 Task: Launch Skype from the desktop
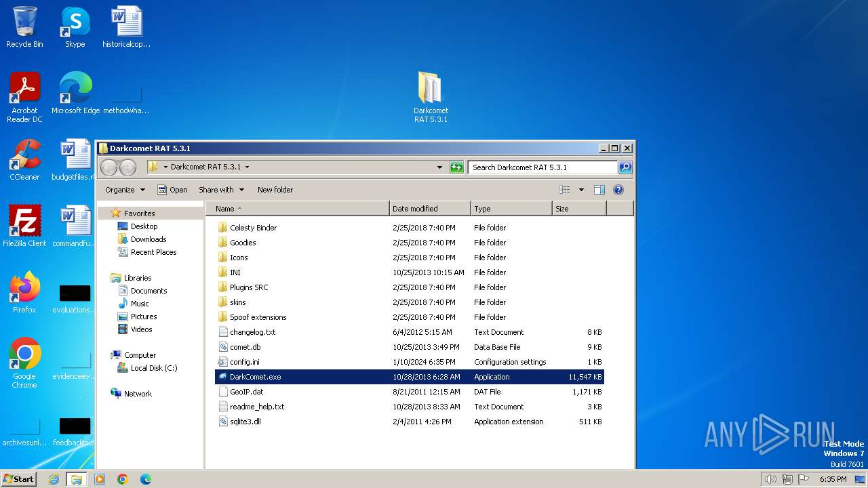(75, 27)
